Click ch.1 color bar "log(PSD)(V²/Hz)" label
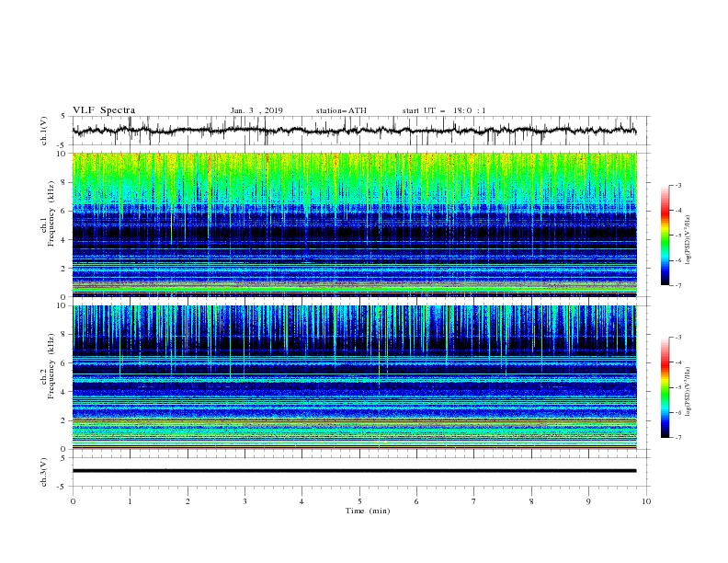 point(688,240)
